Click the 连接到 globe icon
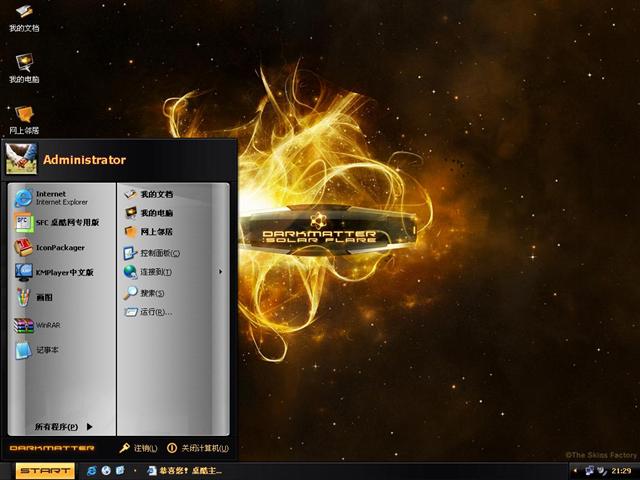 (131, 271)
